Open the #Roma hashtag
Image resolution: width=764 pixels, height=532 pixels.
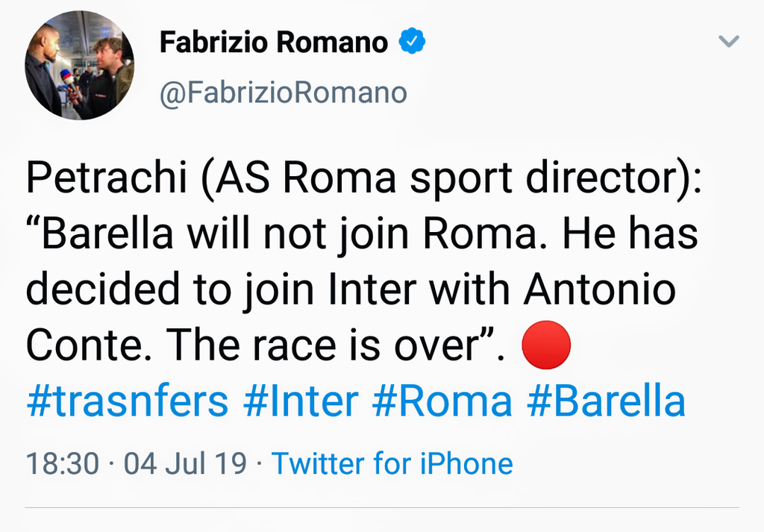tap(442, 401)
